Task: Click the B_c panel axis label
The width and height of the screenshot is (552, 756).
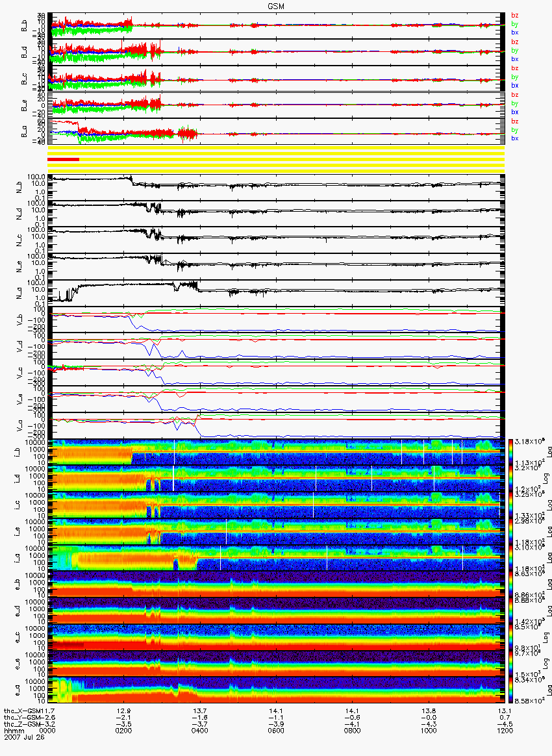Action: point(23,79)
